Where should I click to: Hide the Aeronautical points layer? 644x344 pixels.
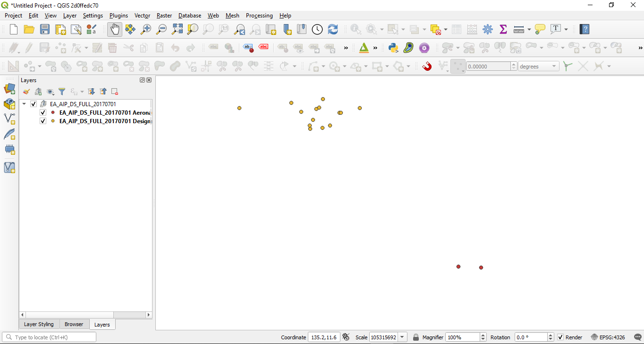(x=42, y=112)
